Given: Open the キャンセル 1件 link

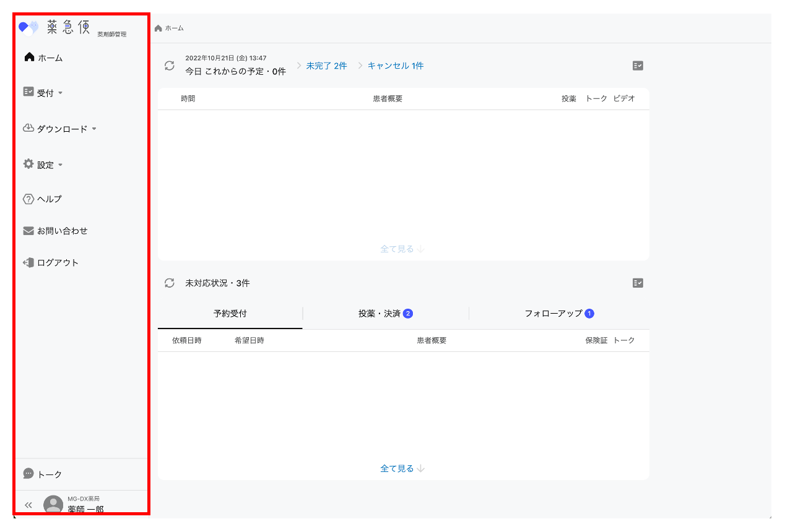Looking at the screenshot, I should pos(396,66).
